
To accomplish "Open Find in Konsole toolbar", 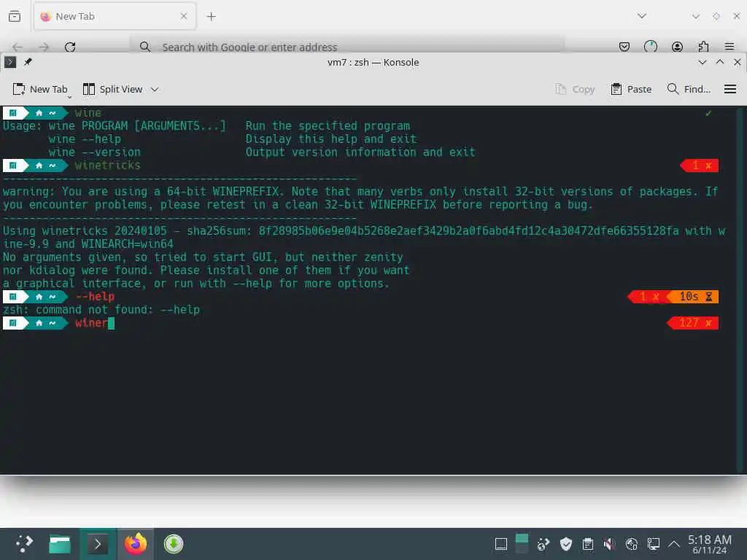I will click(x=689, y=89).
